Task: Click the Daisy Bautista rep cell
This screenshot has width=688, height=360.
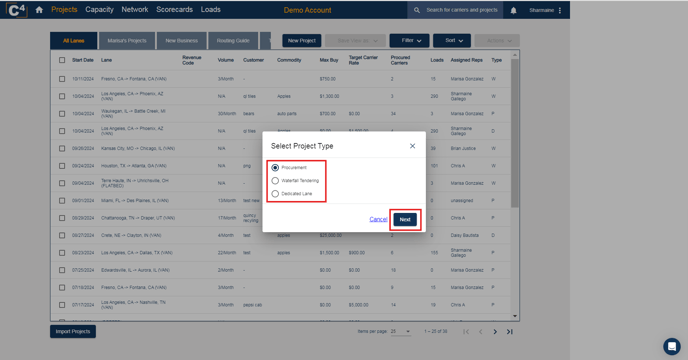Action: point(465,235)
